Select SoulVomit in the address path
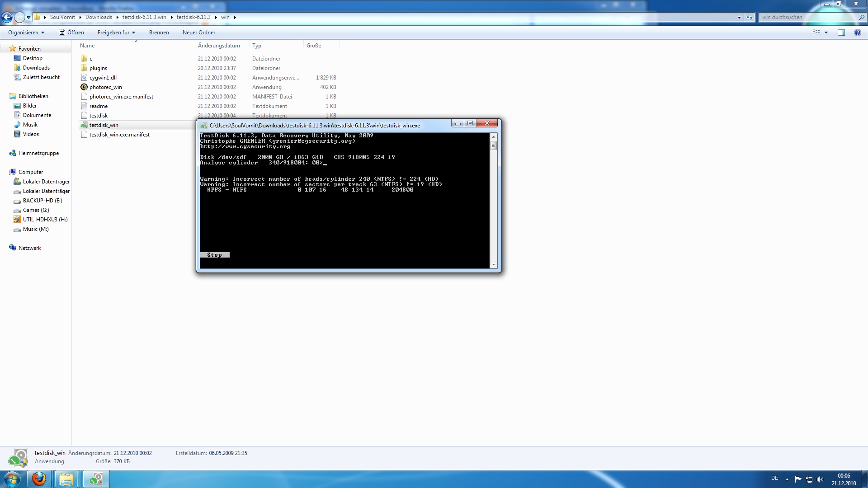 [x=62, y=17]
